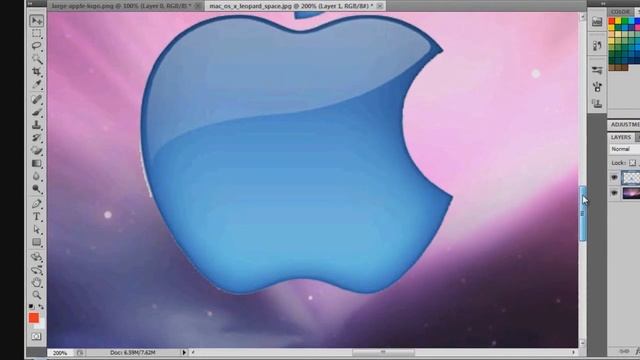
Task: Click the vertical scrollbar up arrow
Action: [x=582, y=17]
